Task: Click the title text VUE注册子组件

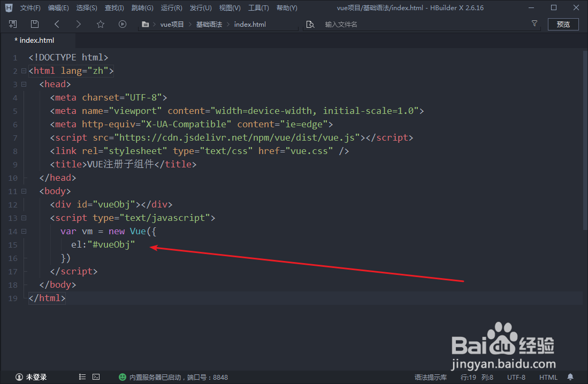Action: 121,164
